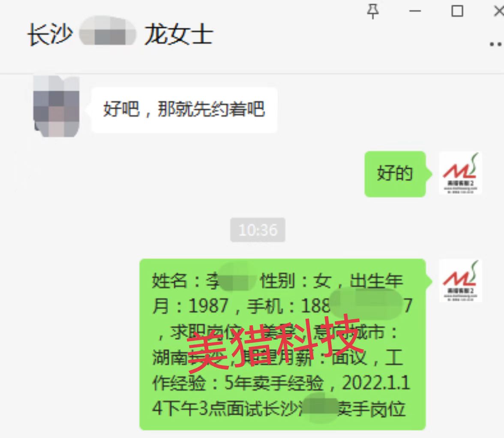This screenshot has width=504, height=438.
Task: Select the message starting with 姓名
Action: pyautogui.click(x=282, y=344)
